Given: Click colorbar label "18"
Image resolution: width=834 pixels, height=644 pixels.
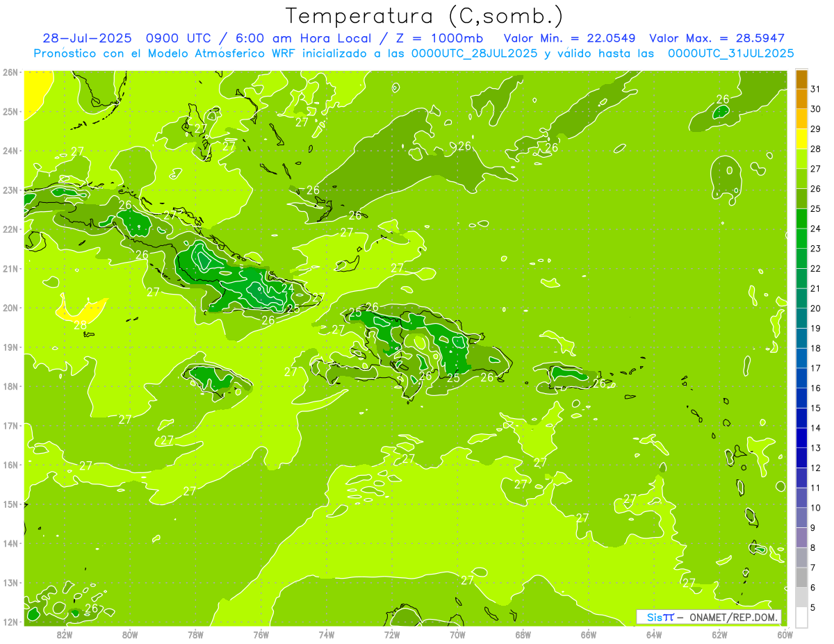Looking at the screenshot, I should pos(816,348).
